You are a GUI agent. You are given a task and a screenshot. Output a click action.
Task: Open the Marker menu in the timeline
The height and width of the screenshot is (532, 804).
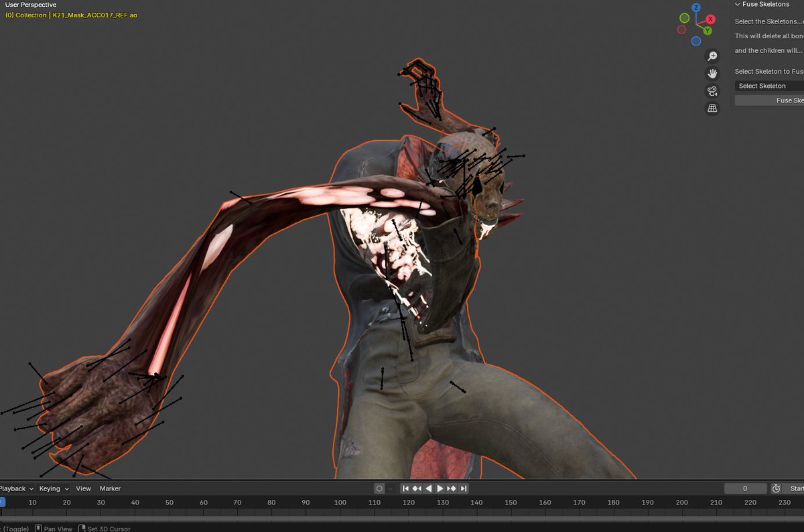pyautogui.click(x=110, y=489)
